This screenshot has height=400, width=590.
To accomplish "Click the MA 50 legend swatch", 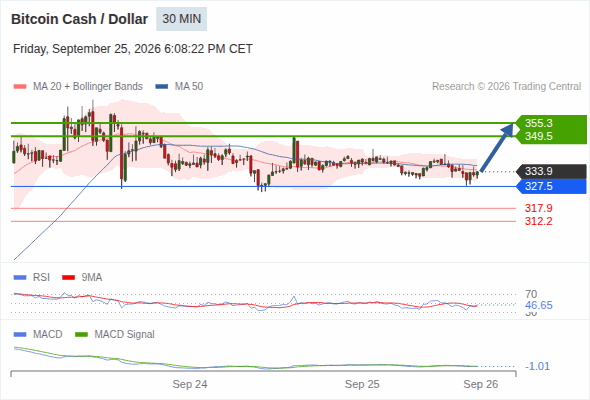I will [x=161, y=87].
